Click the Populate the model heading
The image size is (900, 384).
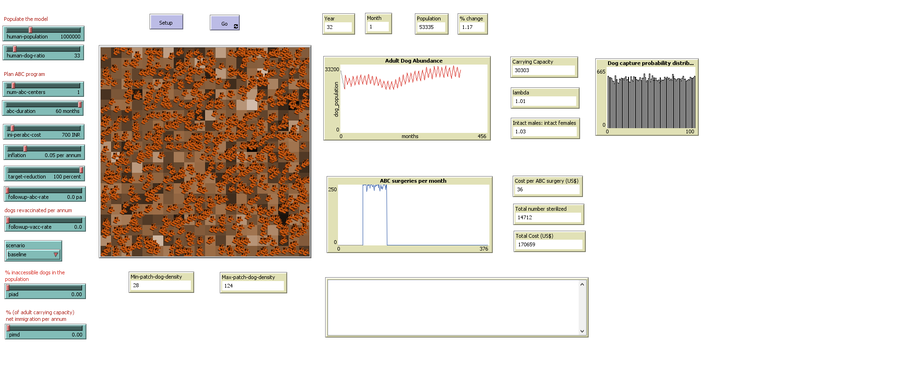pyautogui.click(x=26, y=19)
